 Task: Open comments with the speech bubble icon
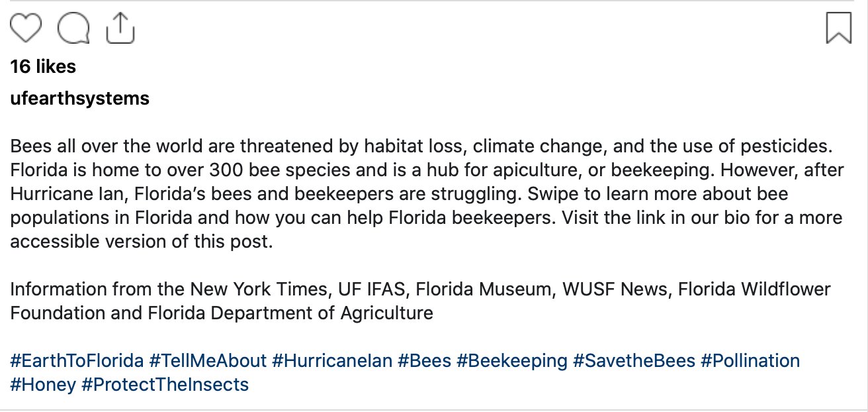pos(74,28)
